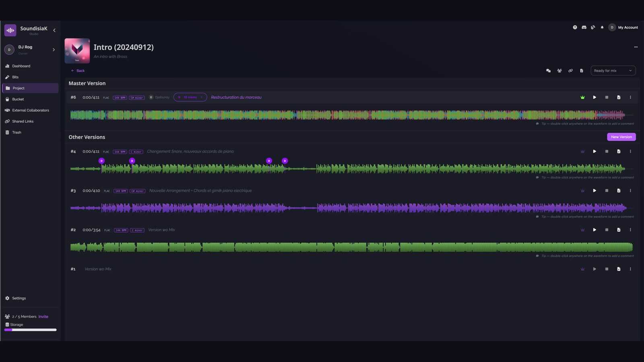Open the Discord icon in top bar
The height and width of the screenshot is (362, 644).
point(584,27)
